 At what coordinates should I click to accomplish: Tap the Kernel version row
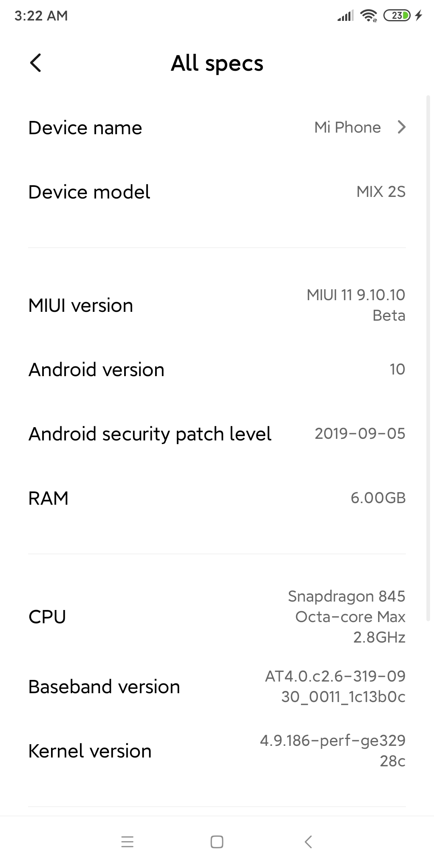coord(217,751)
